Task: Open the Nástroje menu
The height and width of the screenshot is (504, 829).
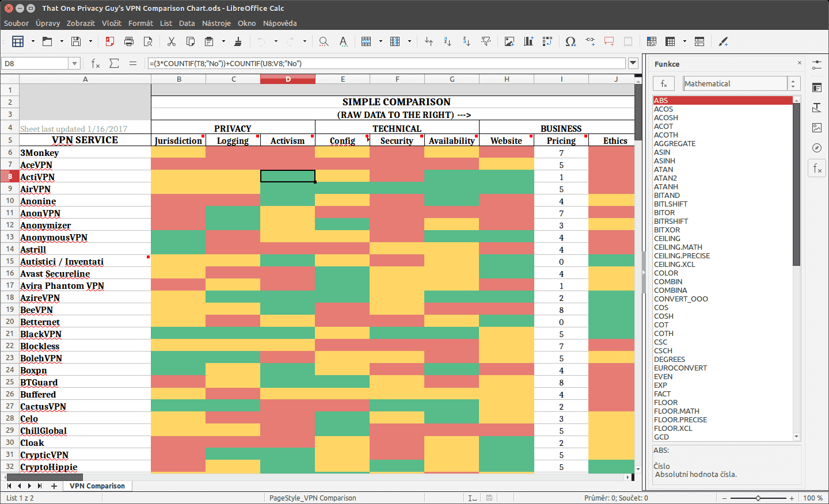Action: point(216,23)
